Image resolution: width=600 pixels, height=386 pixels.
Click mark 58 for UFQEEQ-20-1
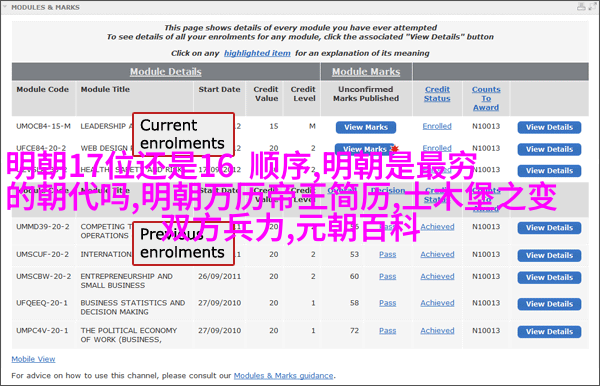tap(355, 303)
